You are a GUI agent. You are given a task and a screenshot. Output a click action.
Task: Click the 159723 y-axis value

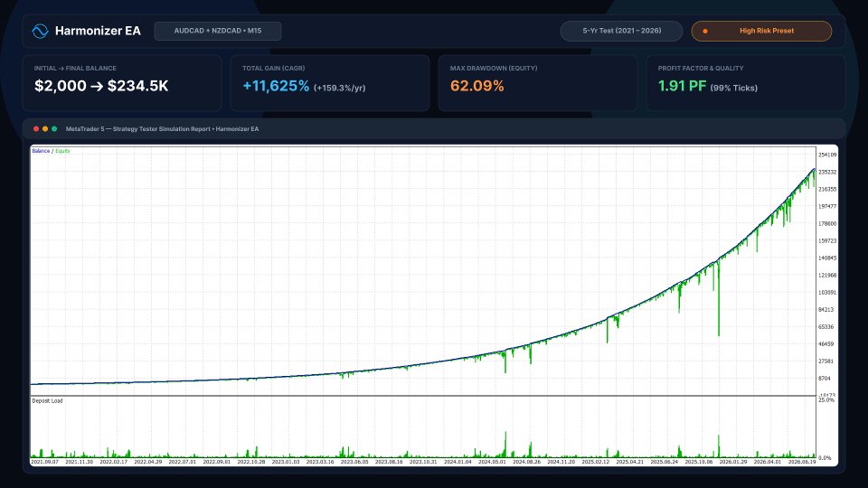[x=827, y=240]
